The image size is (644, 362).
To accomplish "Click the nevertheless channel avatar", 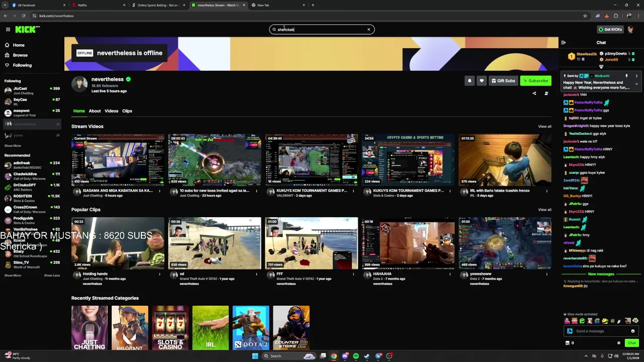I will coord(79,84).
